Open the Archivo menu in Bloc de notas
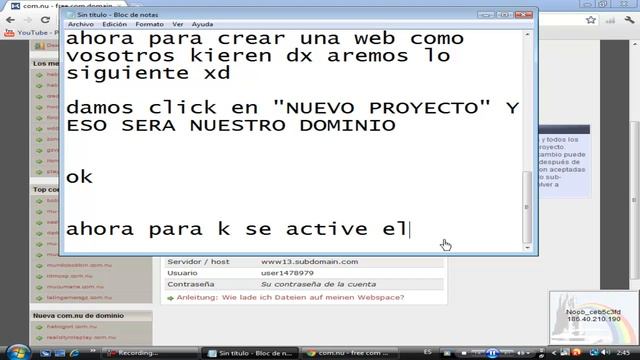Screen dimensions: 640x360 pyautogui.click(x=81, y=24)
